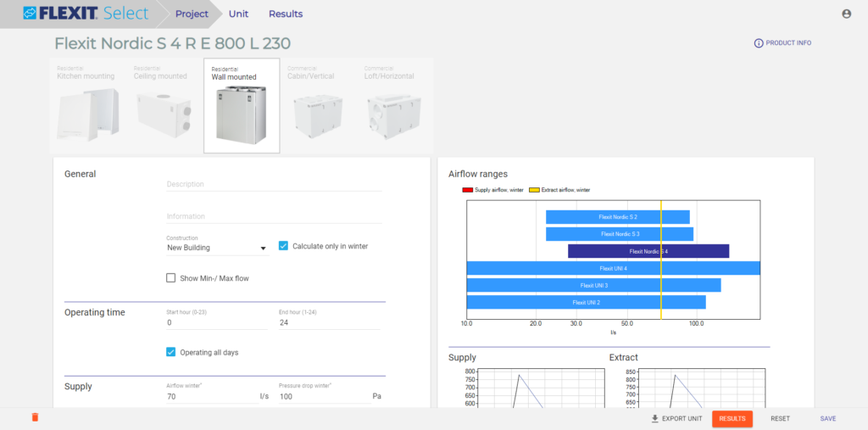
Task: Click the General section label
Action: tap(81, 174)
